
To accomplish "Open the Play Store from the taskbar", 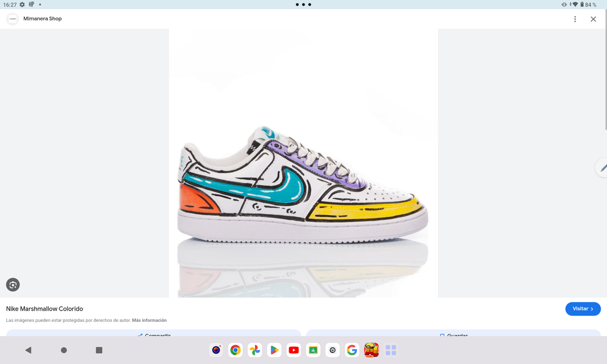I will (x=274, y=350).
